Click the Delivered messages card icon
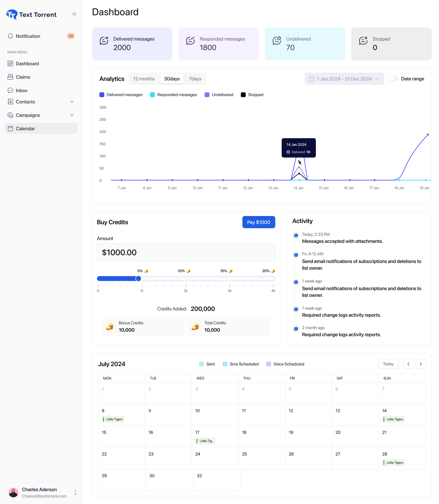 point(104,41)
